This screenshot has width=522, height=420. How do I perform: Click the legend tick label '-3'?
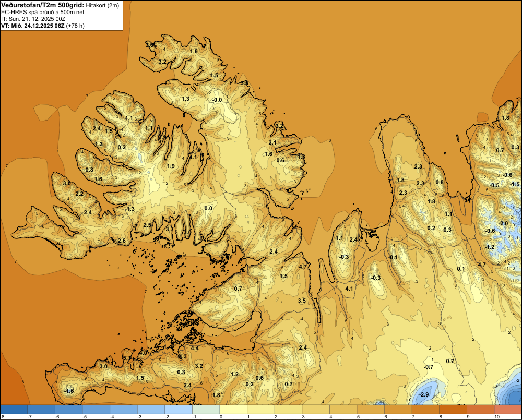coord(140,417)
